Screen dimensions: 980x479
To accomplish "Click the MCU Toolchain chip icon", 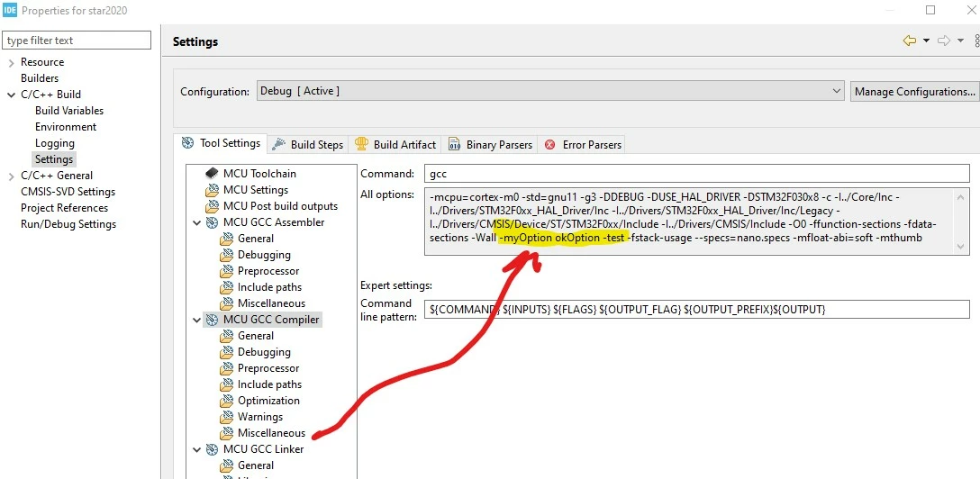I will pos(212,174).
